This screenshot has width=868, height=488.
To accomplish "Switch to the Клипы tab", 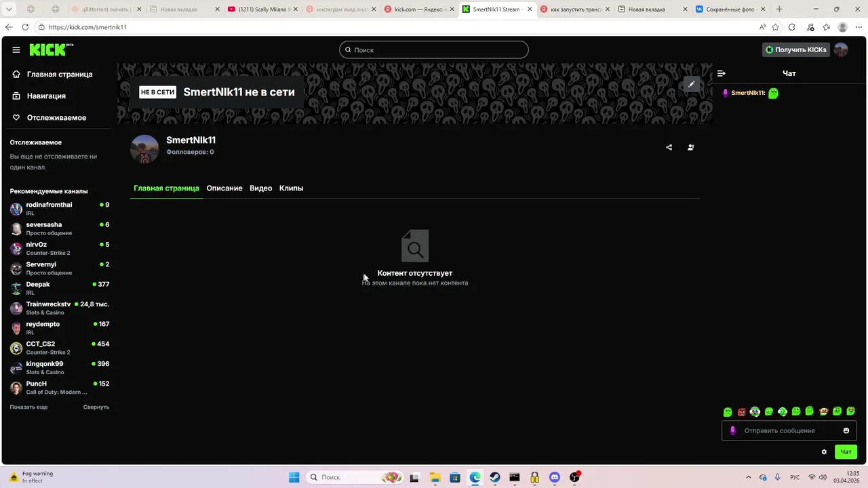I will [291, 188].
